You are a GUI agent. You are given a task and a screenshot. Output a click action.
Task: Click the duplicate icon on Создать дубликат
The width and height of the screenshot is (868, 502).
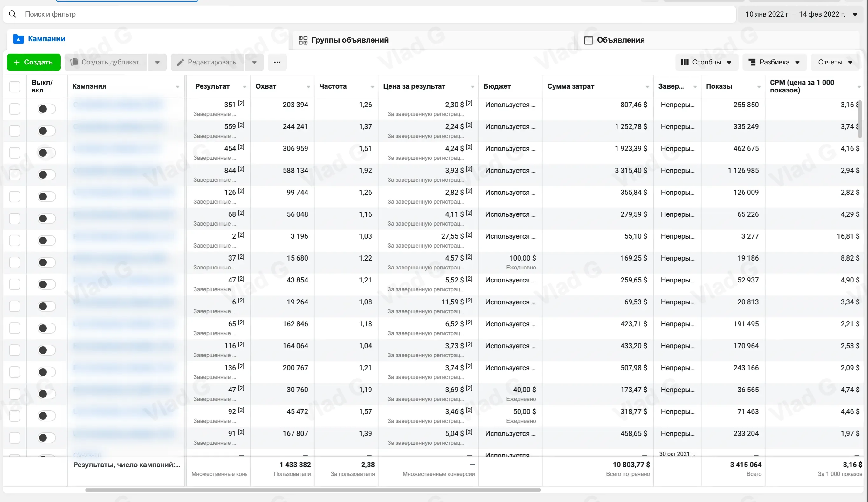tap(74, 62)
